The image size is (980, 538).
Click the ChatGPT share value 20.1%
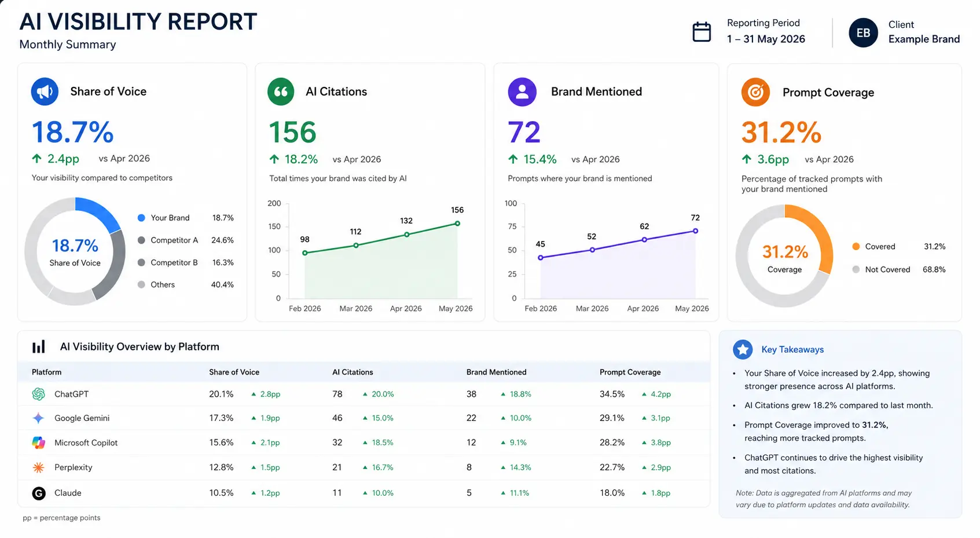pos(221,394)
